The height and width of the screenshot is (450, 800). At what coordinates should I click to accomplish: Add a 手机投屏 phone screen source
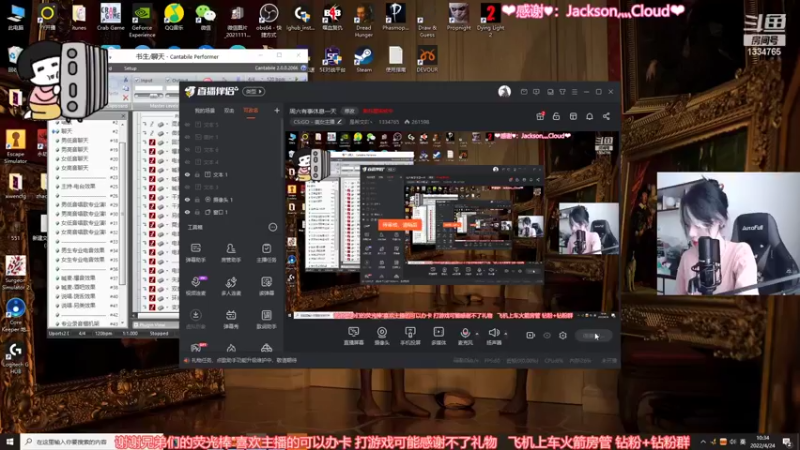410,336
